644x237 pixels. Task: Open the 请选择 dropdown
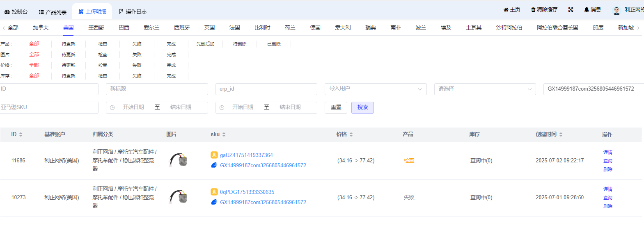pos(485,89)
